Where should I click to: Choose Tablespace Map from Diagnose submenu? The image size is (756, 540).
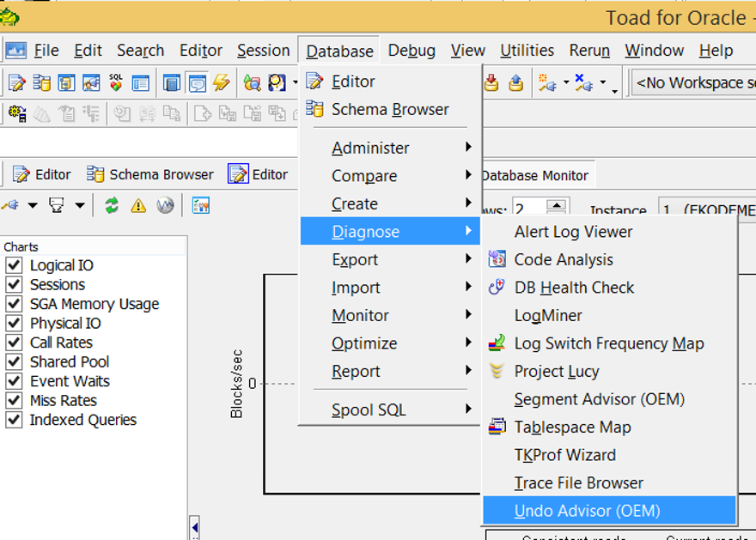609,427
